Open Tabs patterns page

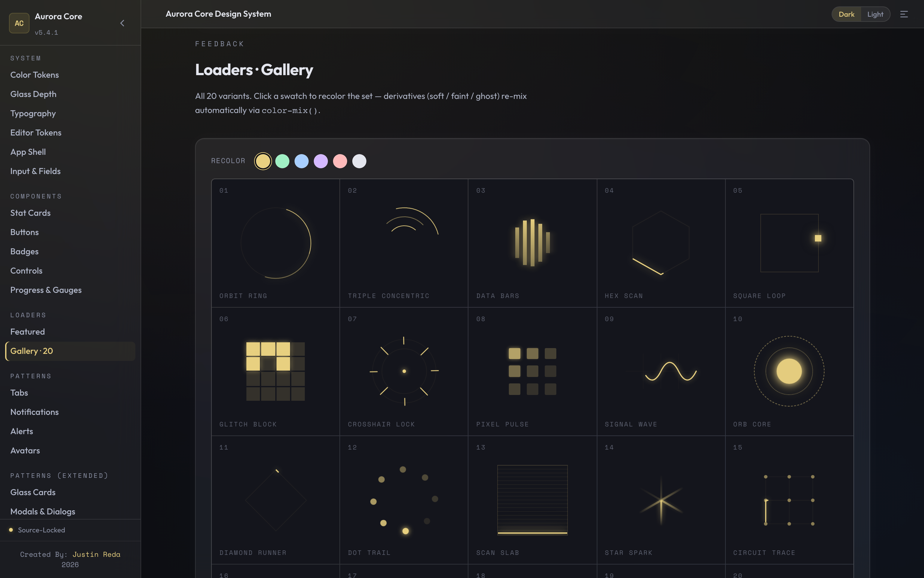coord(70,393)
